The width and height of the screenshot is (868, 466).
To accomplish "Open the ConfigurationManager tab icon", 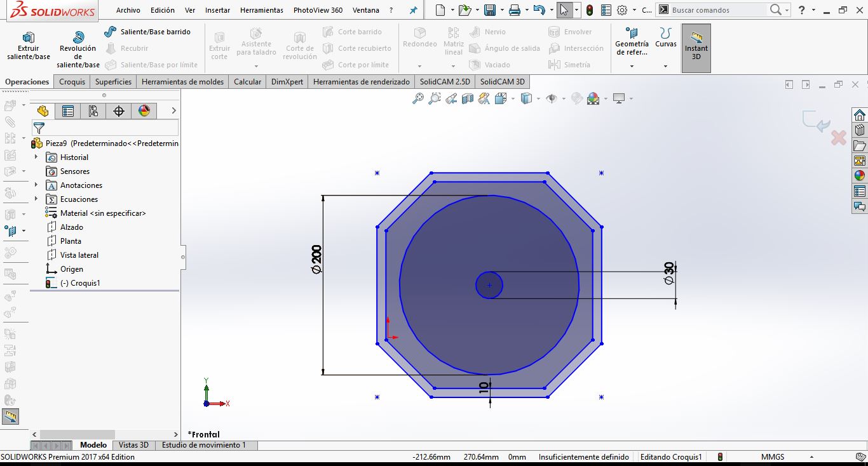I will click(x=93, y=111).
